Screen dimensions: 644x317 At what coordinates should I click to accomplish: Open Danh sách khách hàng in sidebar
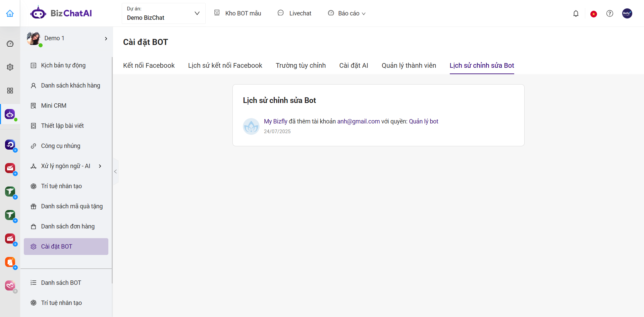[70, 86]
